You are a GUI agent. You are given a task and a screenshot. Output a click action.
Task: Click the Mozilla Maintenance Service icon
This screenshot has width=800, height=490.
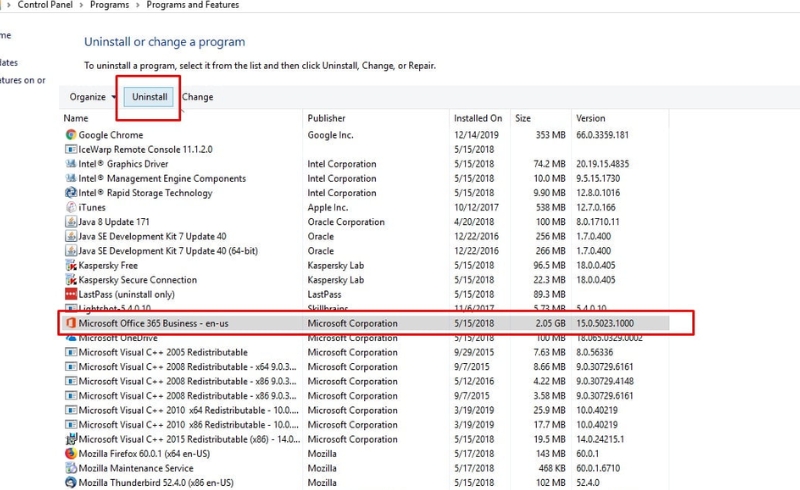coord(71,468)
